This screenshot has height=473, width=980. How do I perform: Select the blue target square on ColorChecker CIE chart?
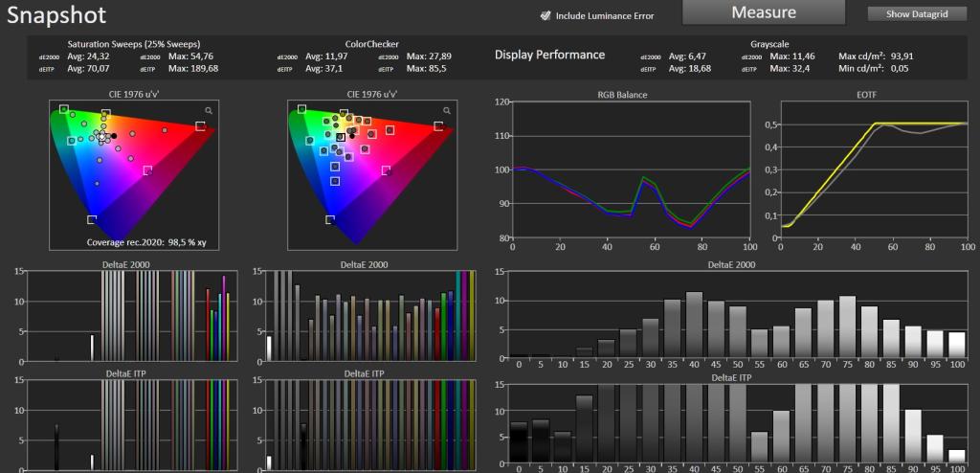(330, 219)
